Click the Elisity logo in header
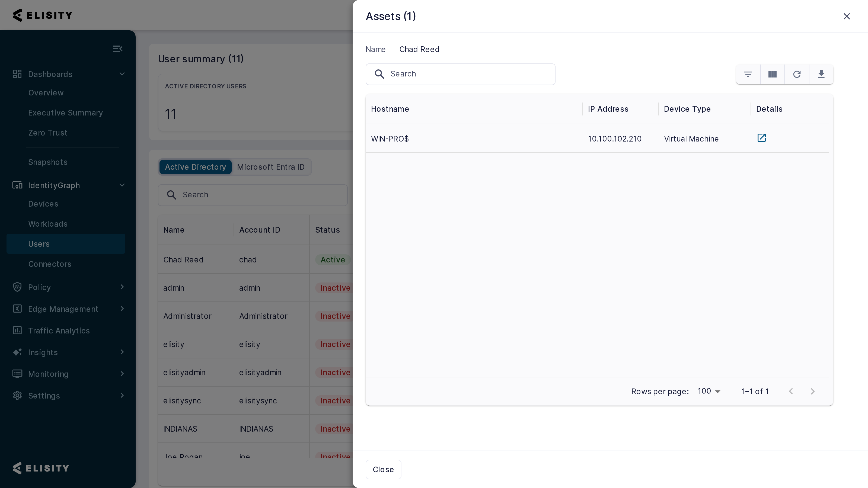 43,15
